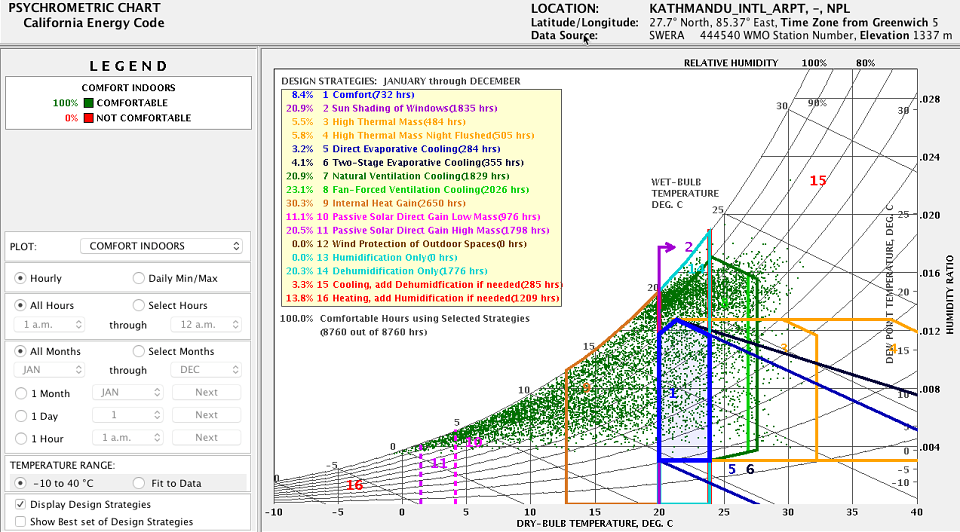960x532 pixels.
Task: Click the purple zone 2 label on chart
Action: point(689,247)
